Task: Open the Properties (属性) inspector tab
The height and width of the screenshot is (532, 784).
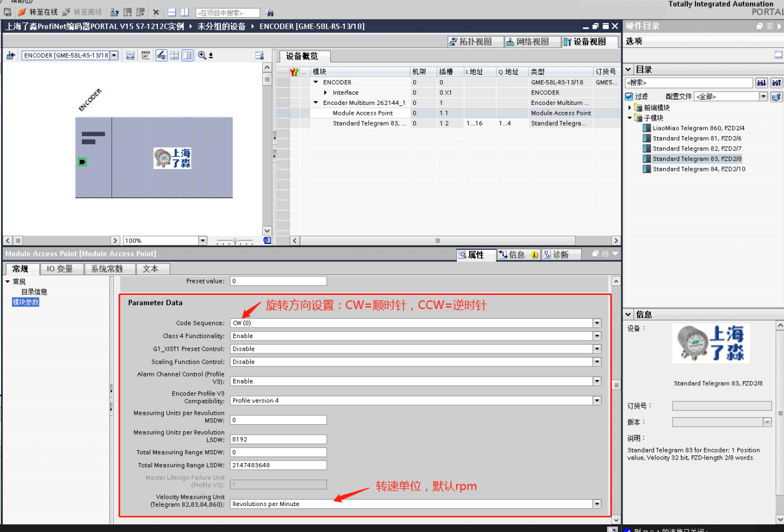Action: 476,255
